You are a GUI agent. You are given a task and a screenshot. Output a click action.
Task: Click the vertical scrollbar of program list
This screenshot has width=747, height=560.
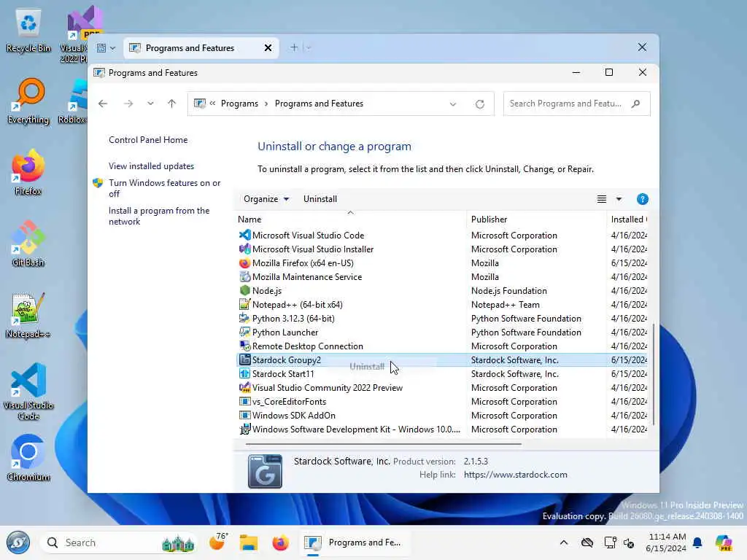pyautogui.click(x=654, y=374)
